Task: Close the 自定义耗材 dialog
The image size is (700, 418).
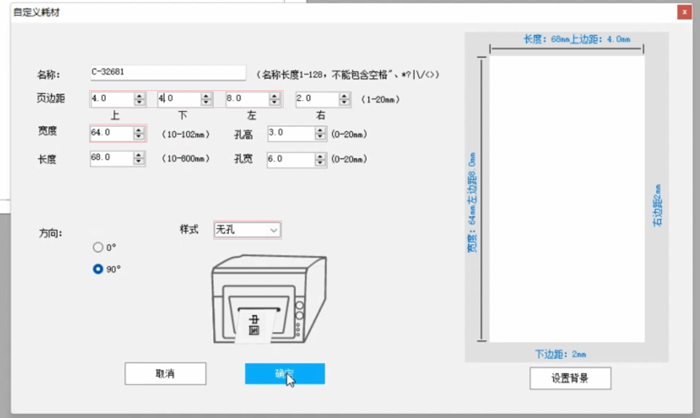Action: tap(684, 12)
